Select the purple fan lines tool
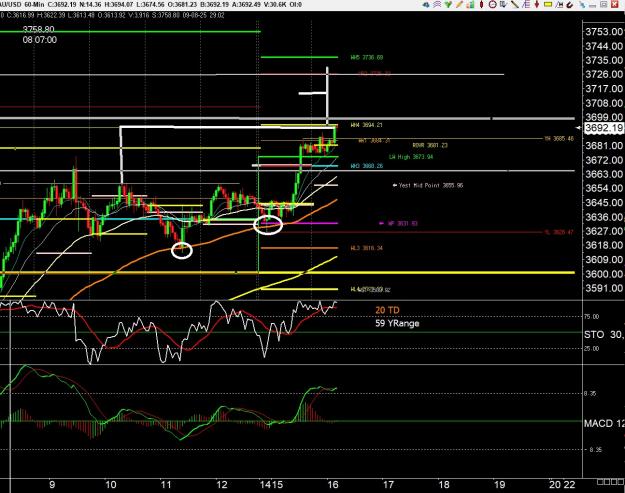 click(526, 5)
